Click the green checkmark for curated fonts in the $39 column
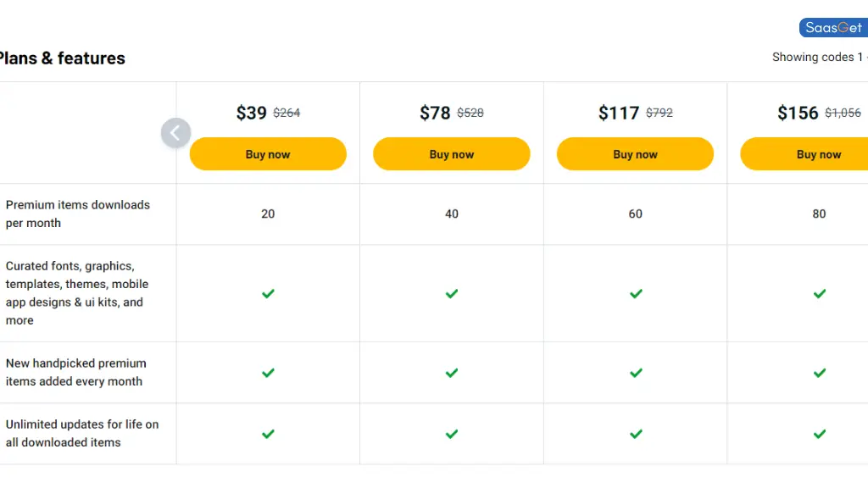This screenshot has width=868, height=488. 268,293
